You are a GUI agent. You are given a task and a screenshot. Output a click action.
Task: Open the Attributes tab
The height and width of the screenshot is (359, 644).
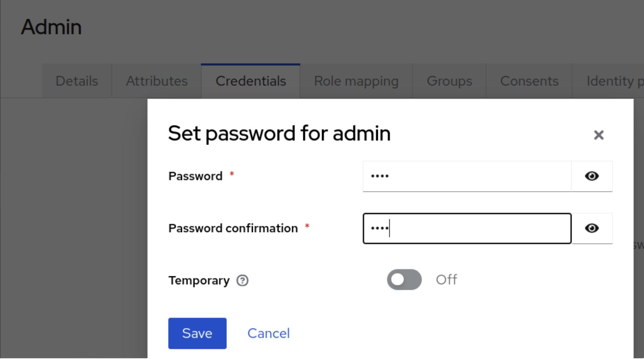click(x=157, y=81)
